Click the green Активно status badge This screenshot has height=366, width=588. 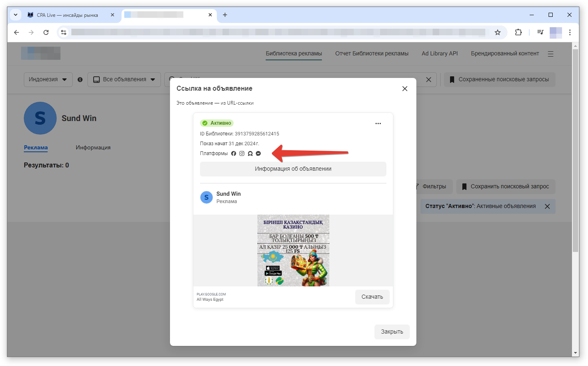click(217, 123)
